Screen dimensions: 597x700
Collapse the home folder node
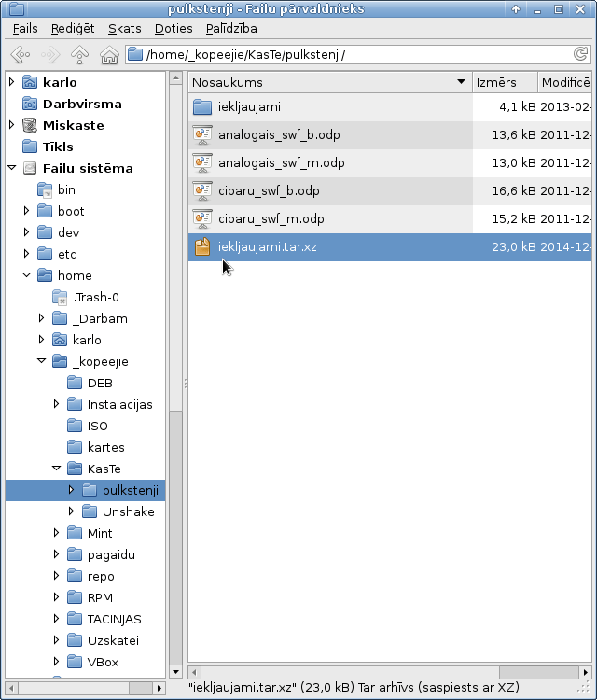[x=27, y=275]
